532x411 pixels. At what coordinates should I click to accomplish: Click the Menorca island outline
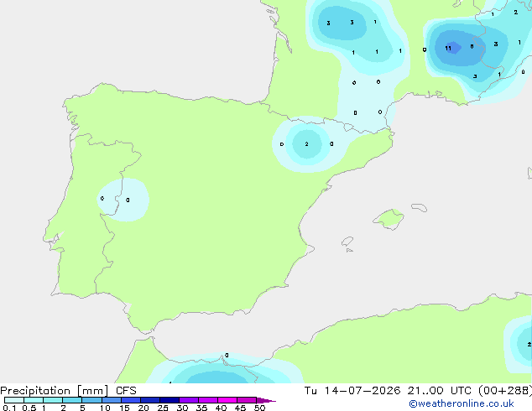pos(419,207)
